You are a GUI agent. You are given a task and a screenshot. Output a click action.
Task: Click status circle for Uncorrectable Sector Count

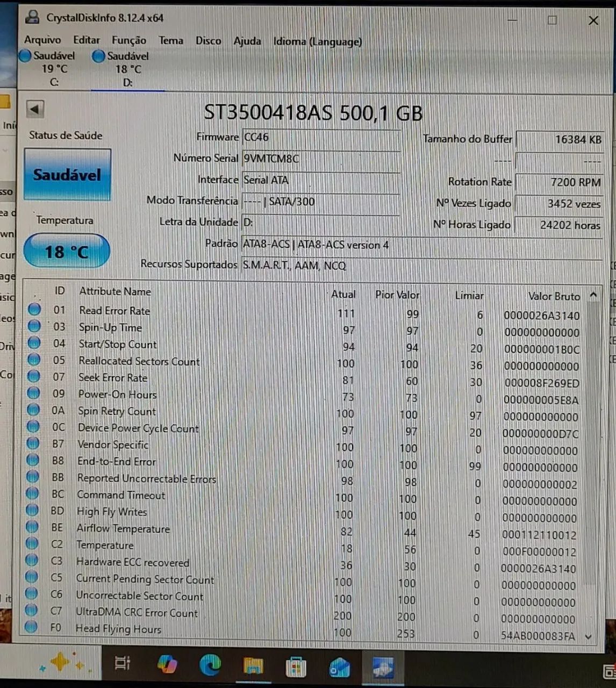pos(31,593)
